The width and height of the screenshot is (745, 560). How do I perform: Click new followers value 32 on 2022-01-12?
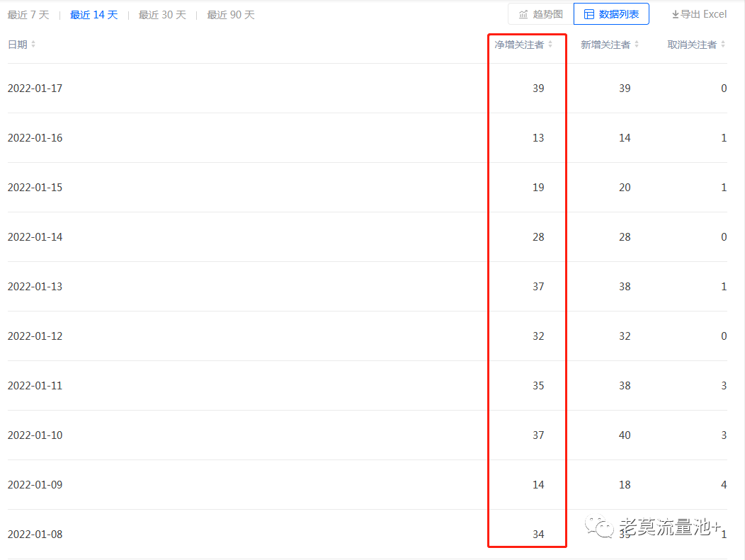(x=625, y=336)
